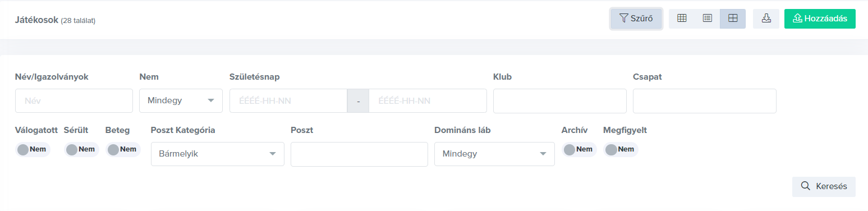Turn on the Beteg toggle
Screen dimensions: 868x211
[123, 149]
